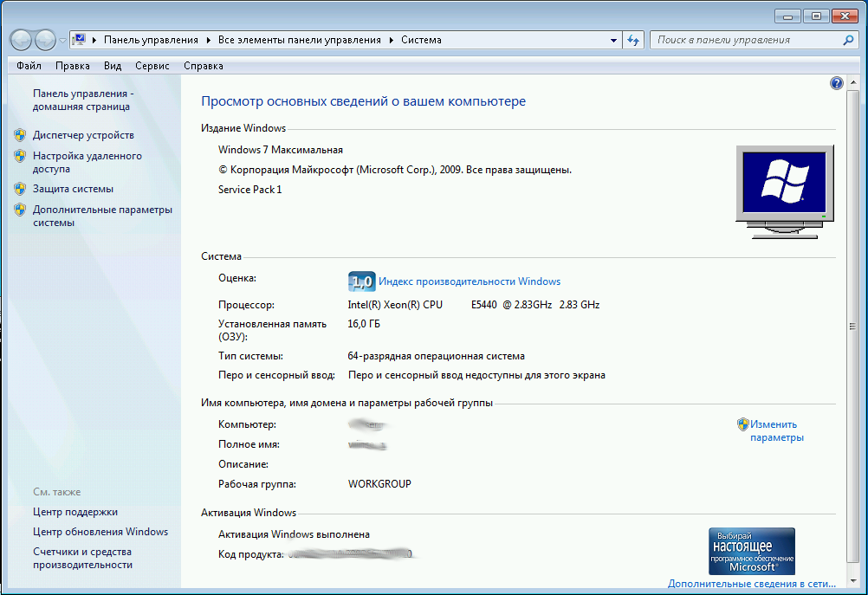
Task: Click the Forward navigation arrow button
Action: [45, 40]
